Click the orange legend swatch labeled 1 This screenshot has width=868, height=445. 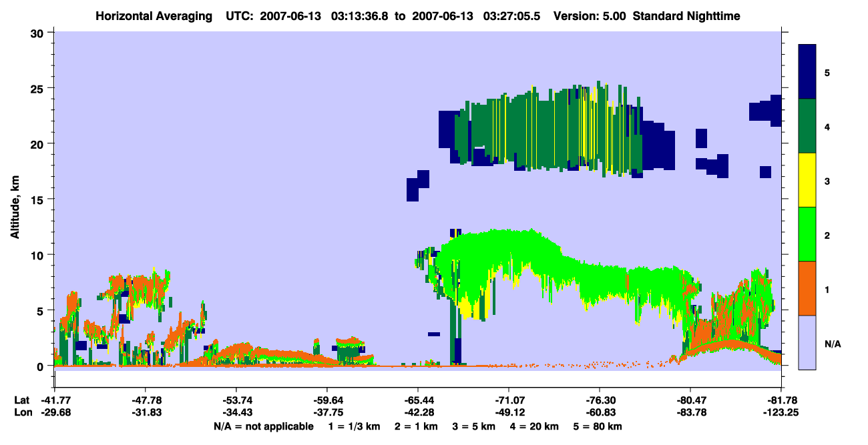pyautogui.click(x=807, y=288)
